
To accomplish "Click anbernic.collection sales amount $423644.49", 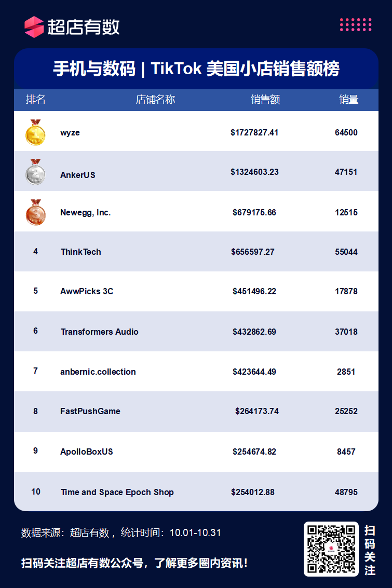I will [x=254, y=372].
